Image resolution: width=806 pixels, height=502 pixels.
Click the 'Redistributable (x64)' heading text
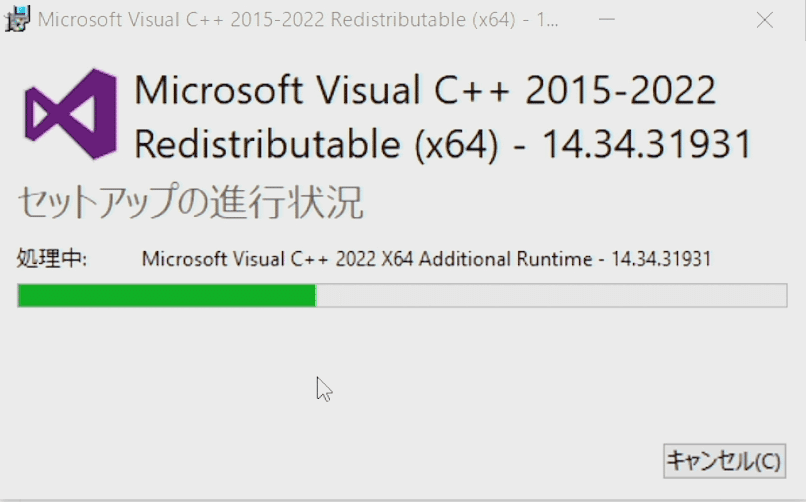pyautogui.click(x=316, y=145)
